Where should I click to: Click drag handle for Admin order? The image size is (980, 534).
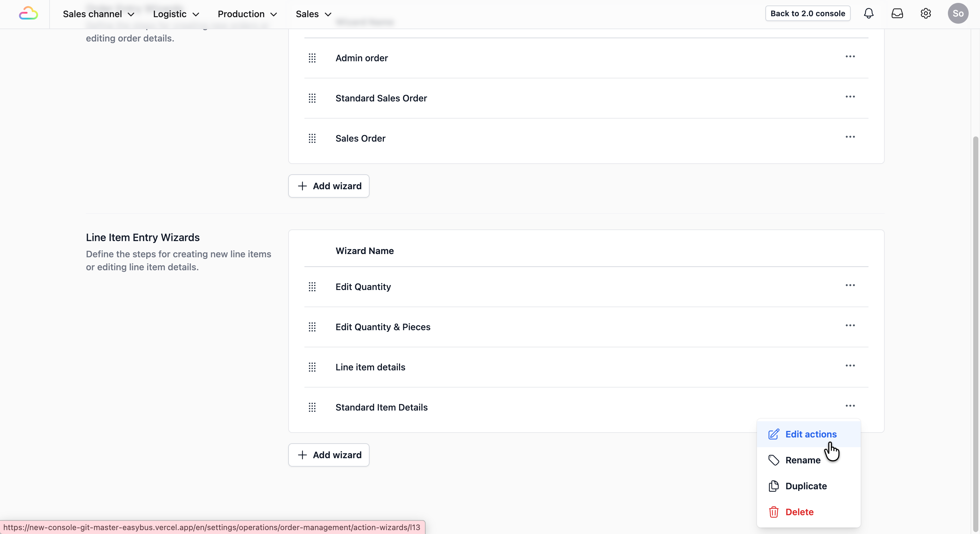[x=312, y=58]
